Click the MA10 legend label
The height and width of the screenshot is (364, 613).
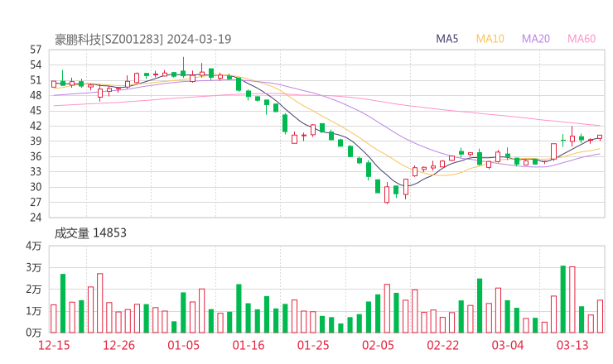(490, 39)
